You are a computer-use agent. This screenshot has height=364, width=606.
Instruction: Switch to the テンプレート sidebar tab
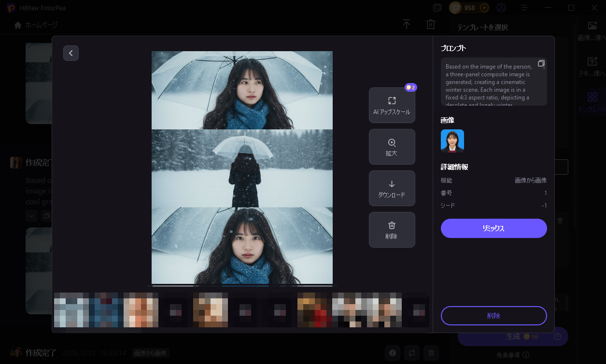tap(592, 102)
